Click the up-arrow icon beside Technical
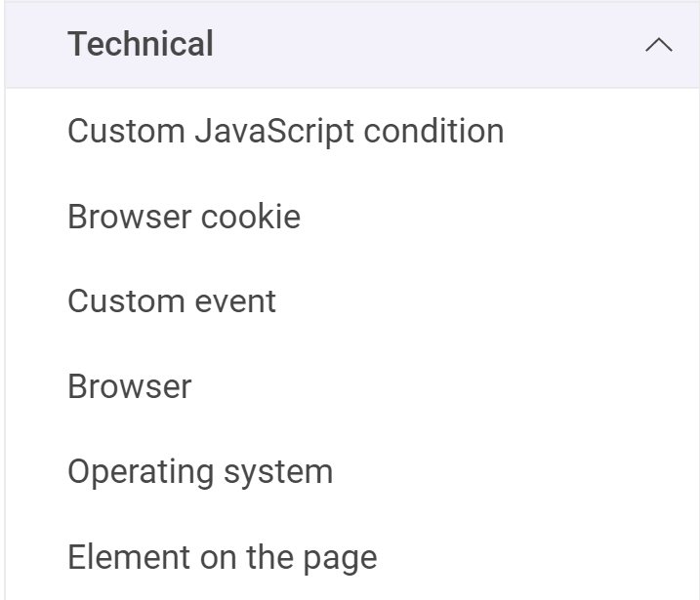 [659, 46]
